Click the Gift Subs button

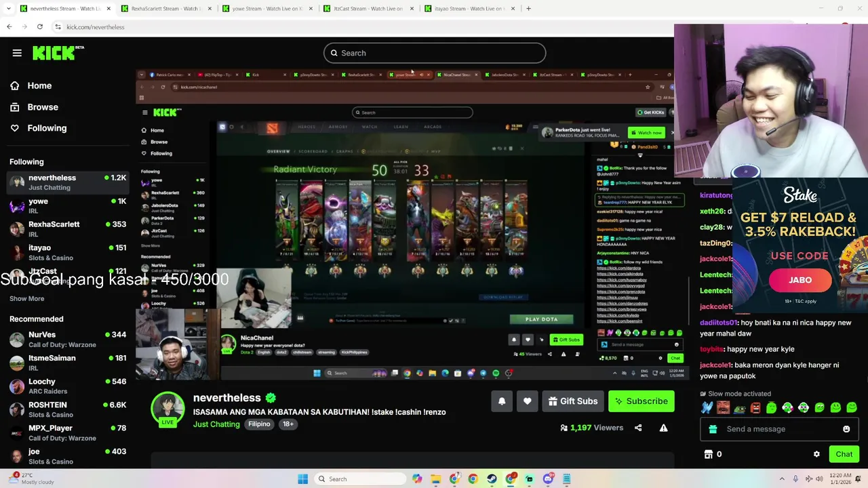coord(573,401)
